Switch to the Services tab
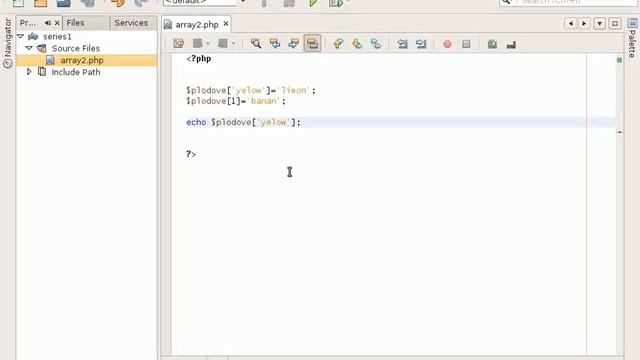 (x=131, y=23)
